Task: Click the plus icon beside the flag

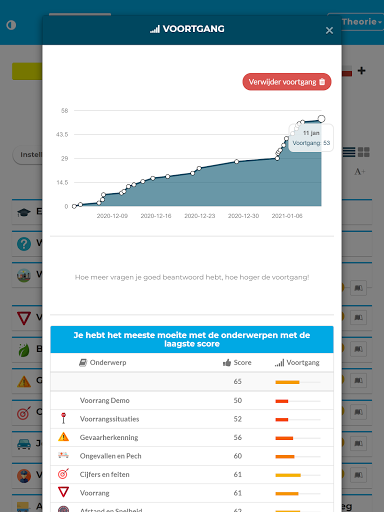Action: click(361, 71)
